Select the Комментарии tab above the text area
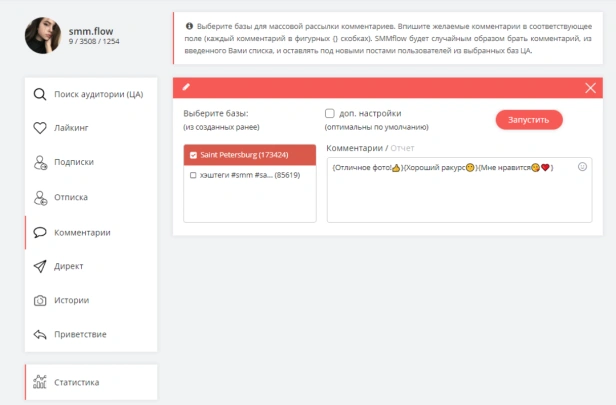 [354, 148]
